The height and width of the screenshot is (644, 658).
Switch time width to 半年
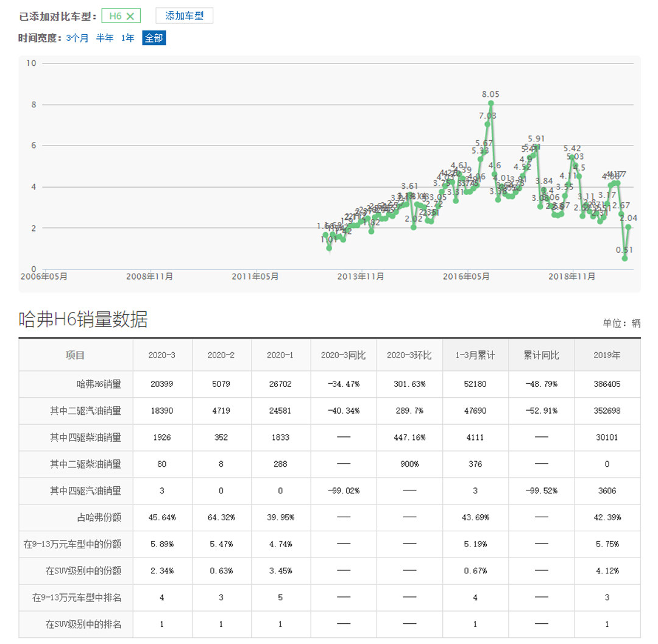(105, 38)
